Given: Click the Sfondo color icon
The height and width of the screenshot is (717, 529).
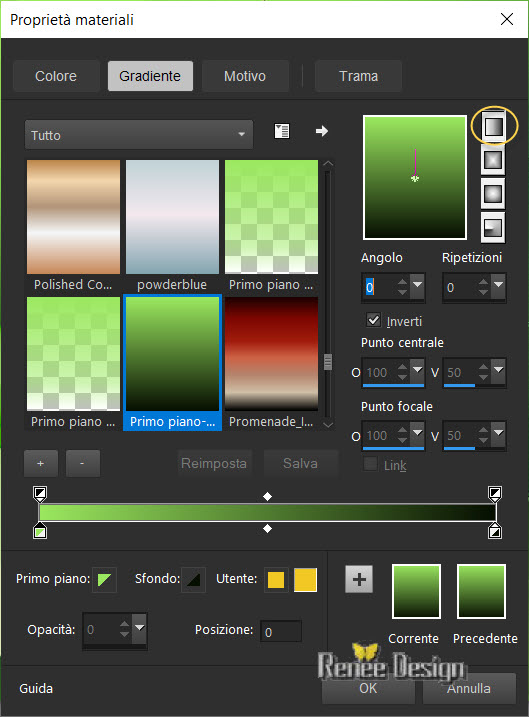Looking at the screenshot, I should click(193, 580).
